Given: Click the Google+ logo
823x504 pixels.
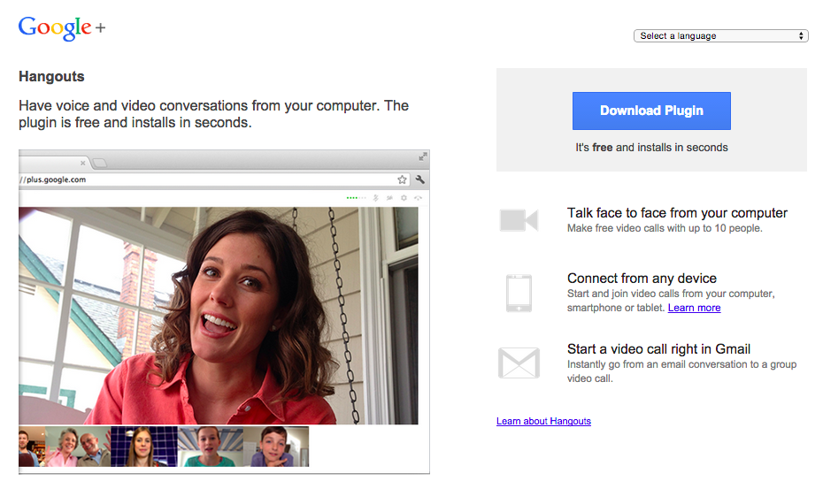Looking at the screenshot, I should click(62, 27).
